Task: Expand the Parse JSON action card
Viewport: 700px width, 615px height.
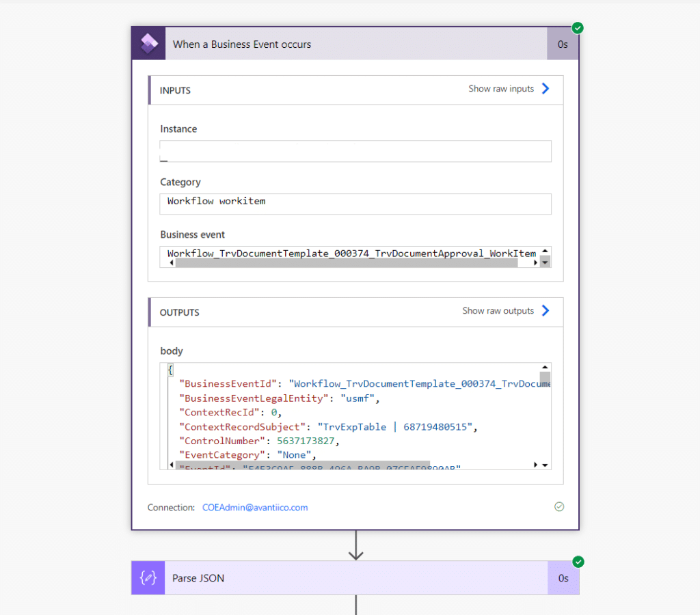Action: click(x=355, y=577)
